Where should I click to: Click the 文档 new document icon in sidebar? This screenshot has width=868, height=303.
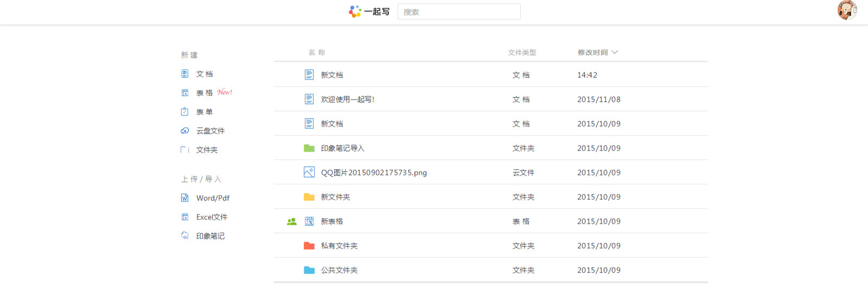[185, 74]
